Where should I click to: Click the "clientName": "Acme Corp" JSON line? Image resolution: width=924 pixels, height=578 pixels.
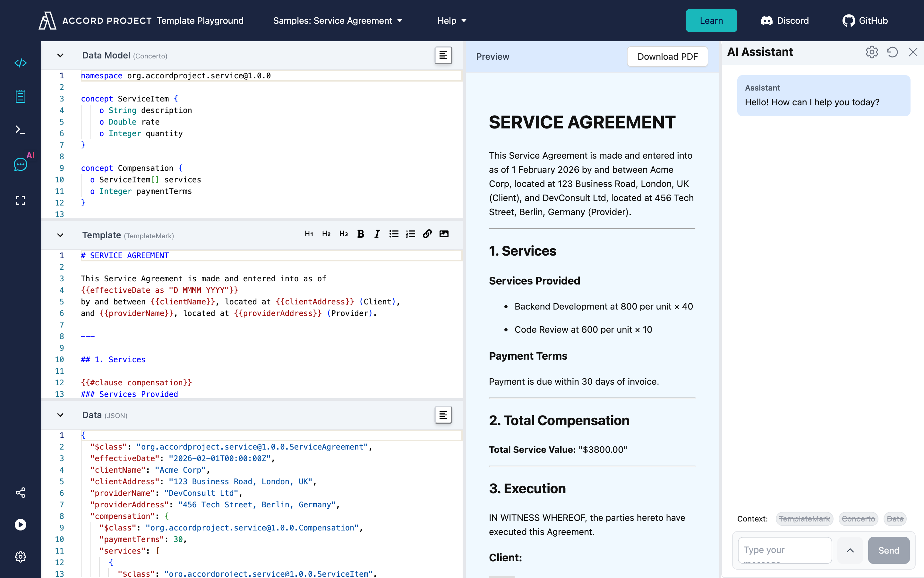pos(150,470)
